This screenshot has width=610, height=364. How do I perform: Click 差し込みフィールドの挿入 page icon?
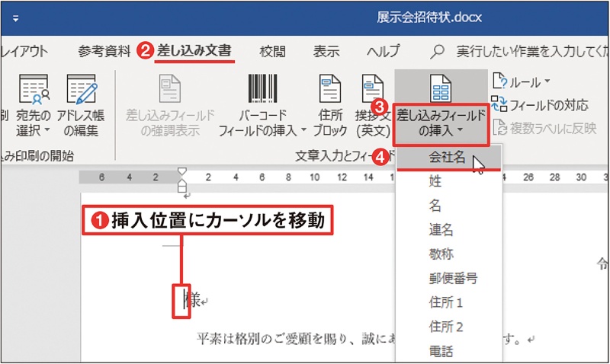tap(441, 88)
